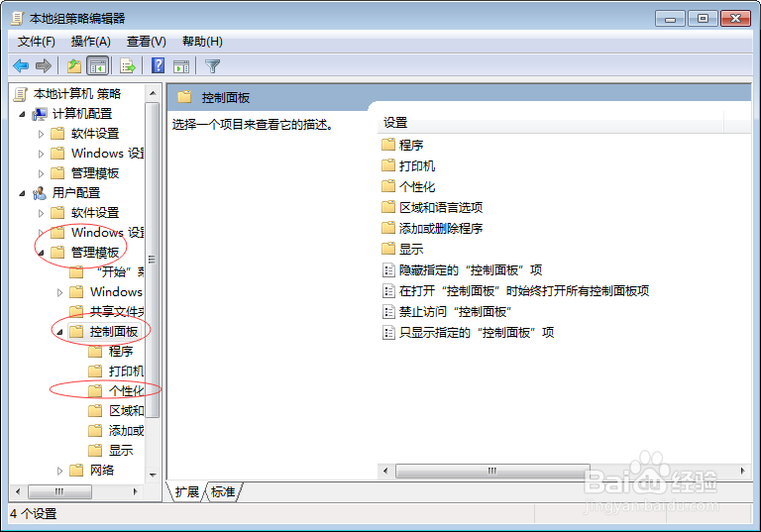This screenshot has width=761, height=532.
Task: Switch to the 扩展 tab
Action: tap(187, 491)
